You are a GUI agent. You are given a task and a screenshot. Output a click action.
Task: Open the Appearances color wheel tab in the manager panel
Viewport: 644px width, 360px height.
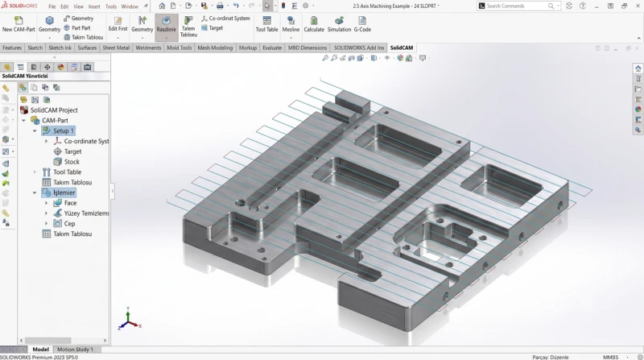point(60,67)
